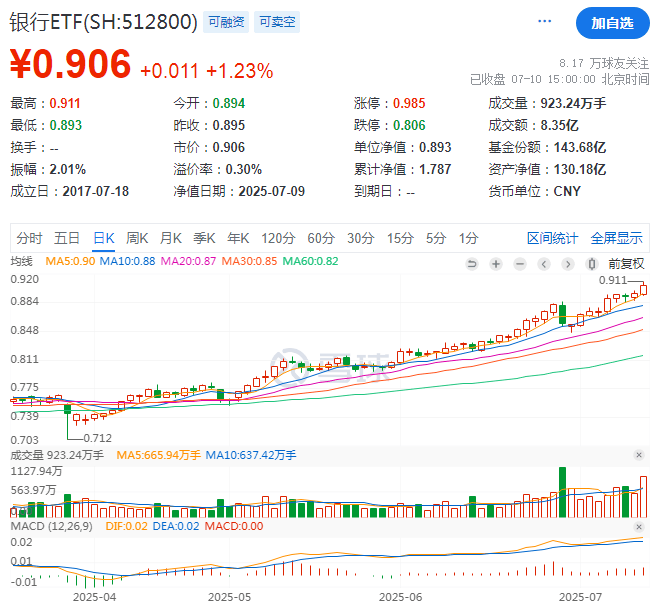Move chart left with the back arrow
Image resolution: width=656 pixels, height=610 pixels.
click(544, 264)
